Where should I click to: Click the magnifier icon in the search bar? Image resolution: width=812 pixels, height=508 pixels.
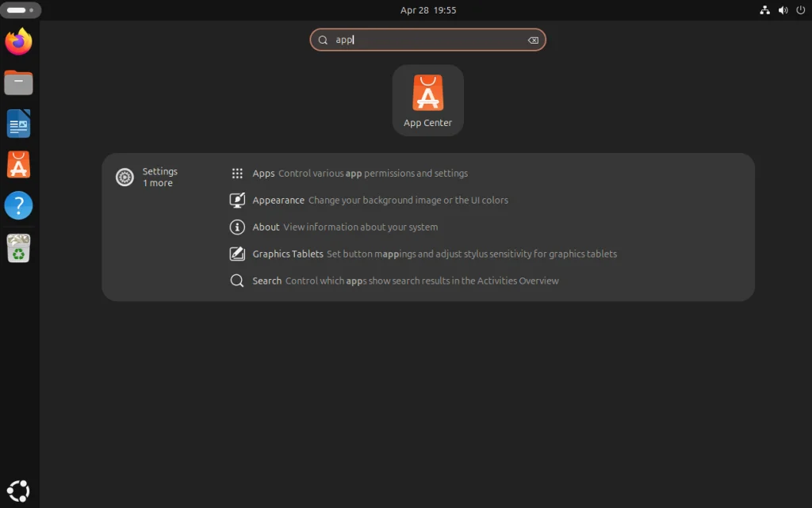323,40
